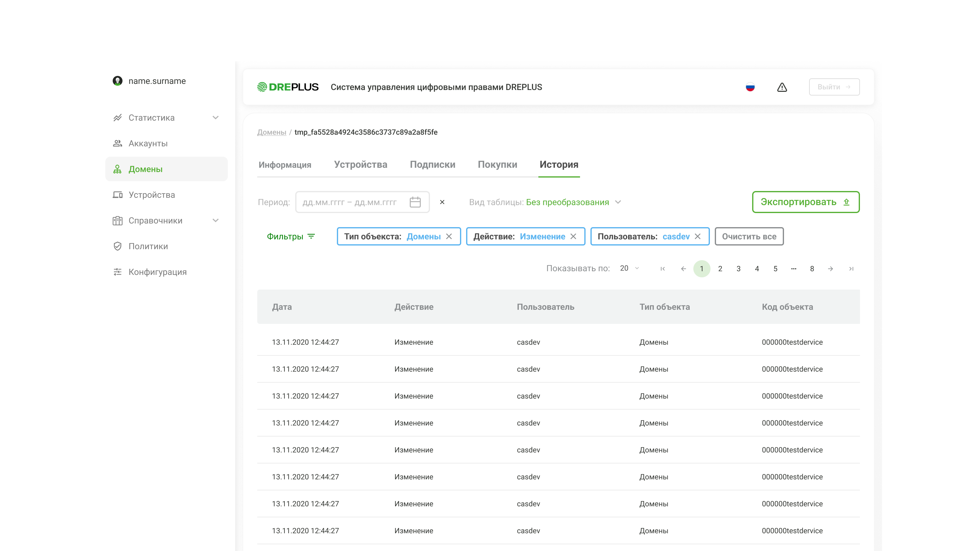The width and height of the screenshot is (980, 551).
Task: Open Конфигурация in the sidebar
Action: tap(167, 272)
